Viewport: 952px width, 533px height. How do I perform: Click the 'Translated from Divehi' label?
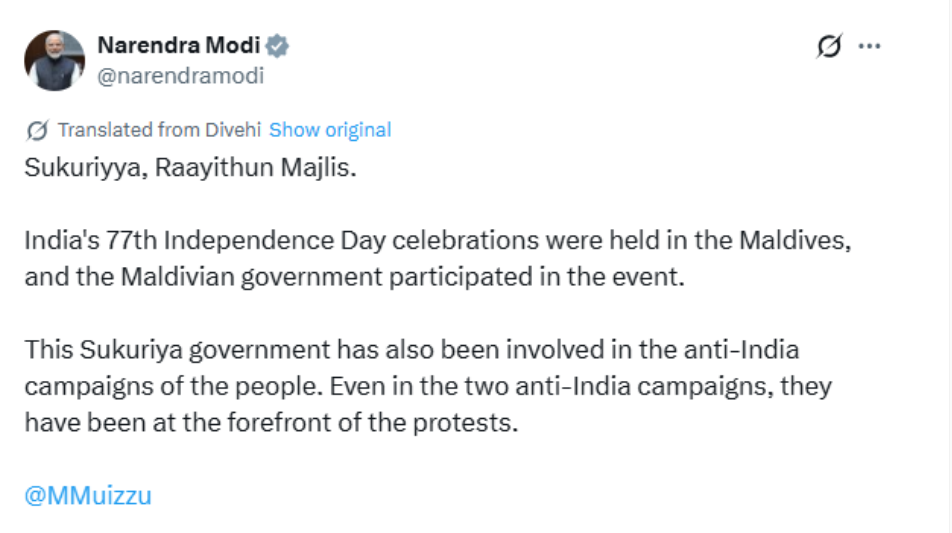click(159, 130)
